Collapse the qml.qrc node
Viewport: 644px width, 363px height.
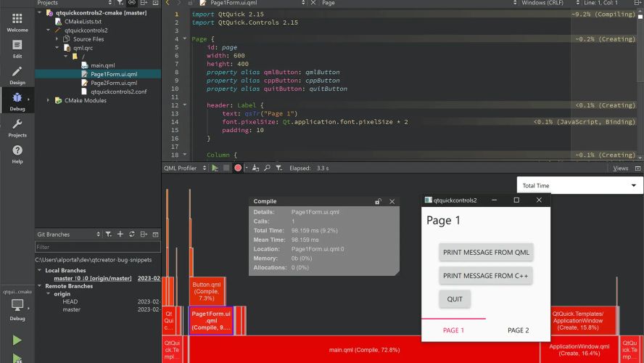(57, 48)
